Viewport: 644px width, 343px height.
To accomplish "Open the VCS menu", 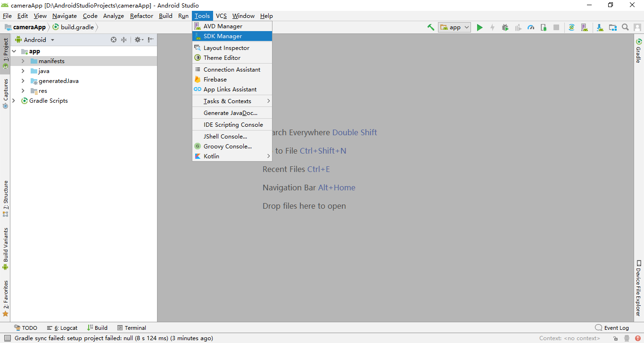I will pos(221,16).
